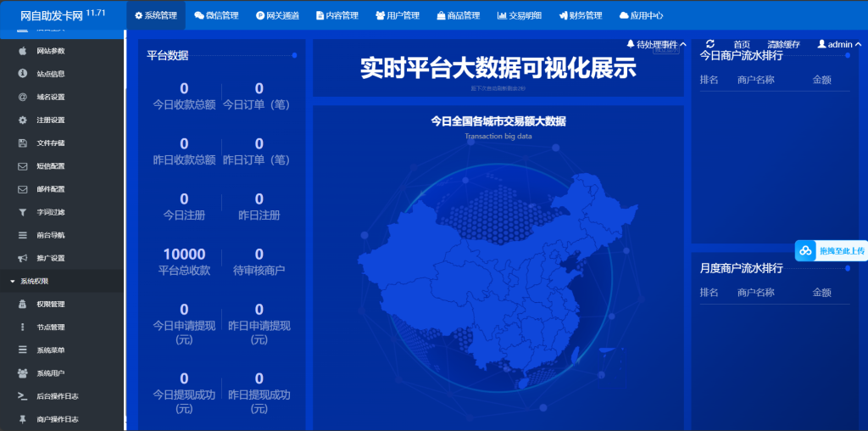The width and height of the screenshot is (868, 431).
Task: Open the admin dropdown arrow
Action: (x=858, y=44)
